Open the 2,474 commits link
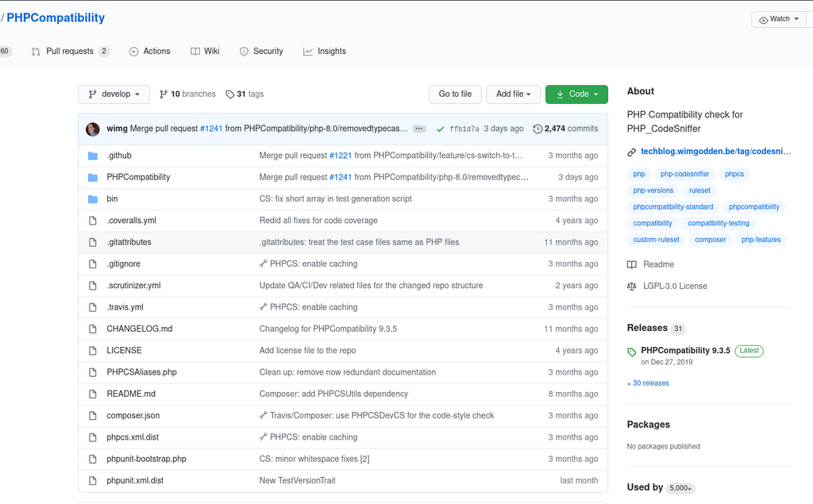The width and height of the screenshot is (813, 504). (x=565, y=129)
